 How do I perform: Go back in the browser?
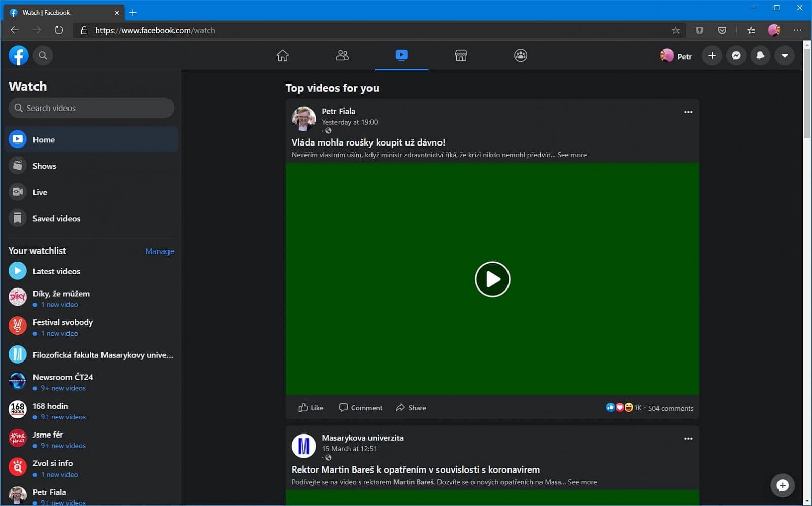pos(15,30)
